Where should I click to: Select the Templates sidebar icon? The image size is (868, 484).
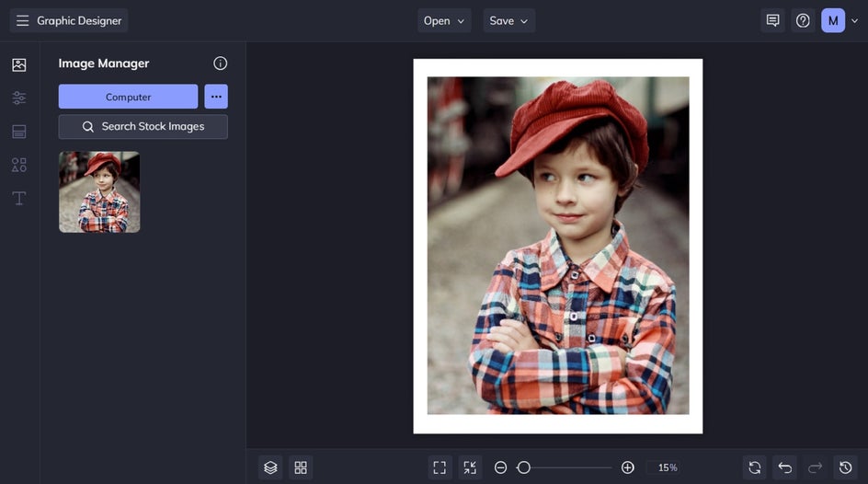pos(19,132)
